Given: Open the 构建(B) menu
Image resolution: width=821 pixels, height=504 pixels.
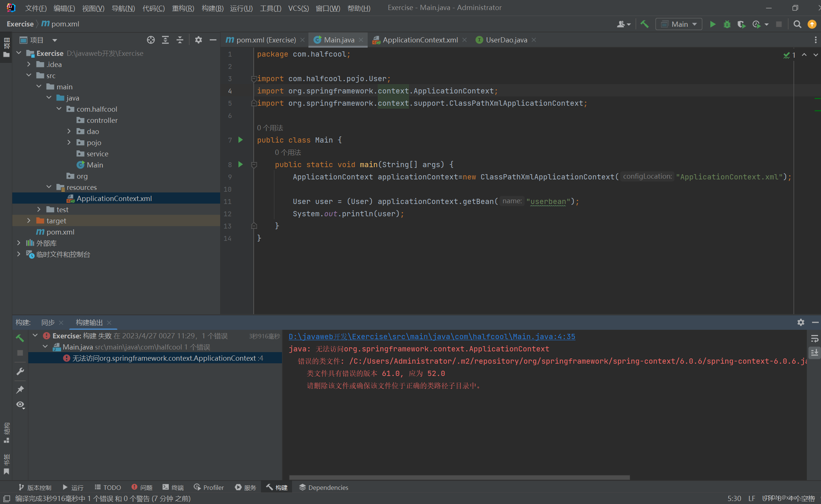Looking at the screenshot, I should coord(212,8).
